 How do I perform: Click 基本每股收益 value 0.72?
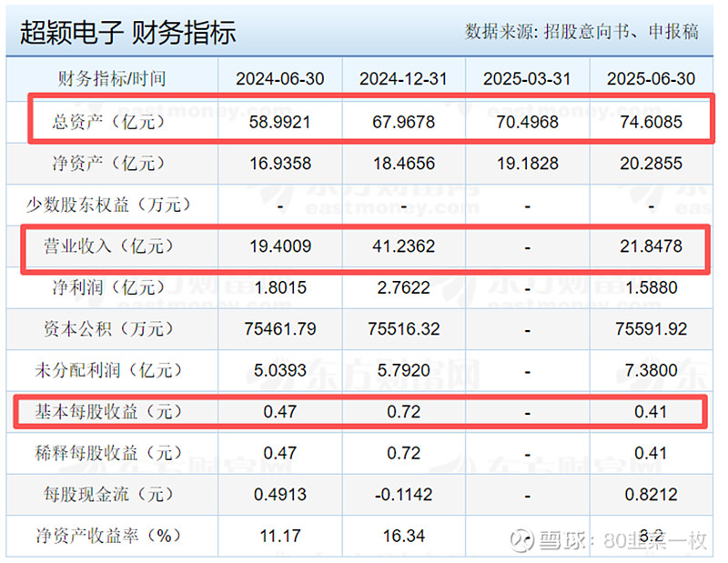click(x=403, y=412)
